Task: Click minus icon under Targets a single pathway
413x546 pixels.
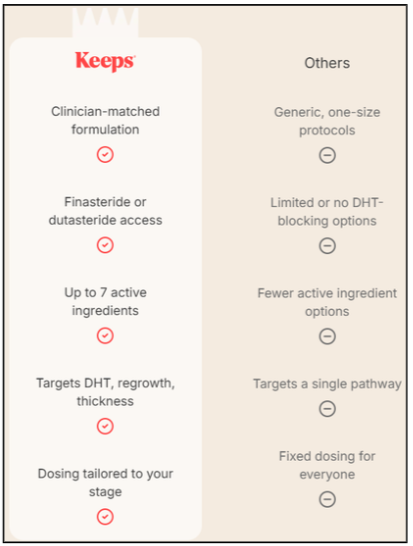Action: point(327,409)
